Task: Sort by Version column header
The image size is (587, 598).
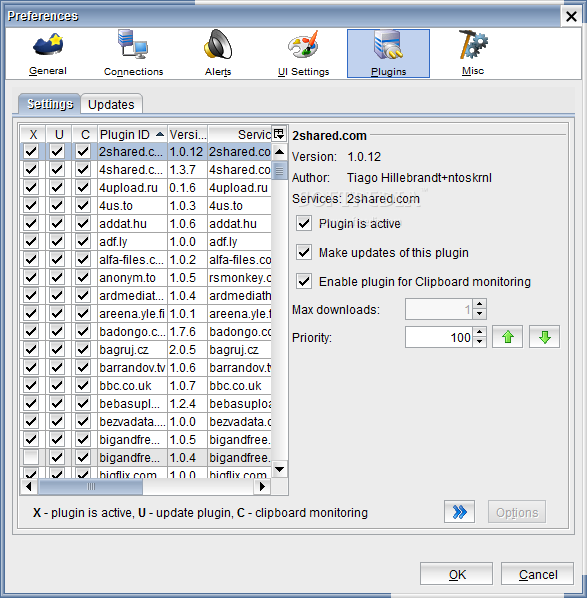Action: point(187,134)
